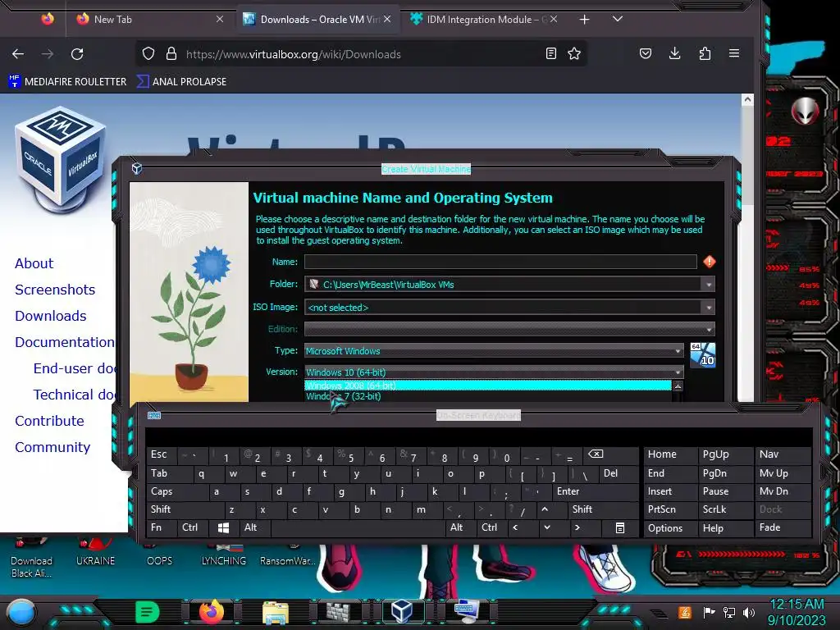Viewport: 840px width, 630px height.
Task: Expand the ISO Image dropdown
Action: click(709, 308)
